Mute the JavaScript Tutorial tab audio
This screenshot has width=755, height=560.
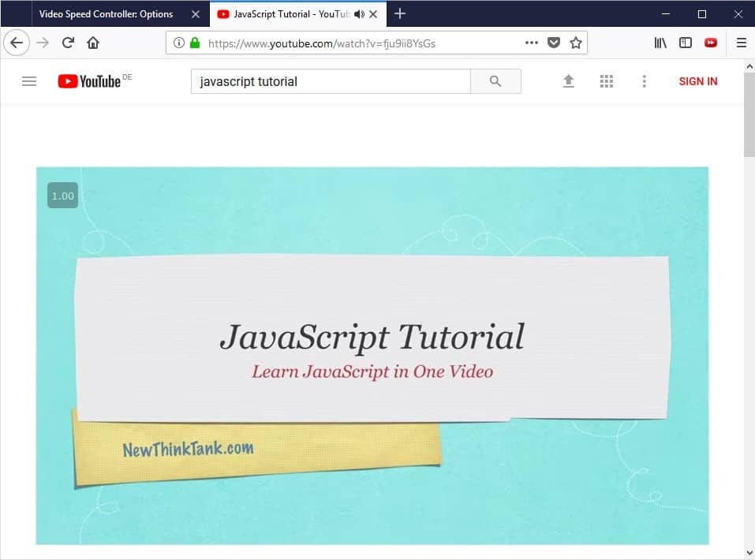point(359,14)
